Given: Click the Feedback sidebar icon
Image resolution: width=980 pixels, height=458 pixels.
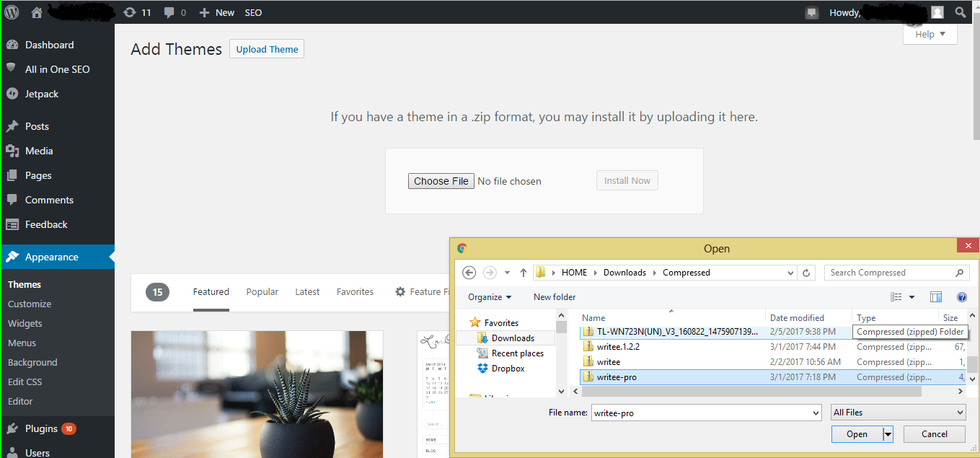Looking at the screenshot, I should tap(12, 224).
